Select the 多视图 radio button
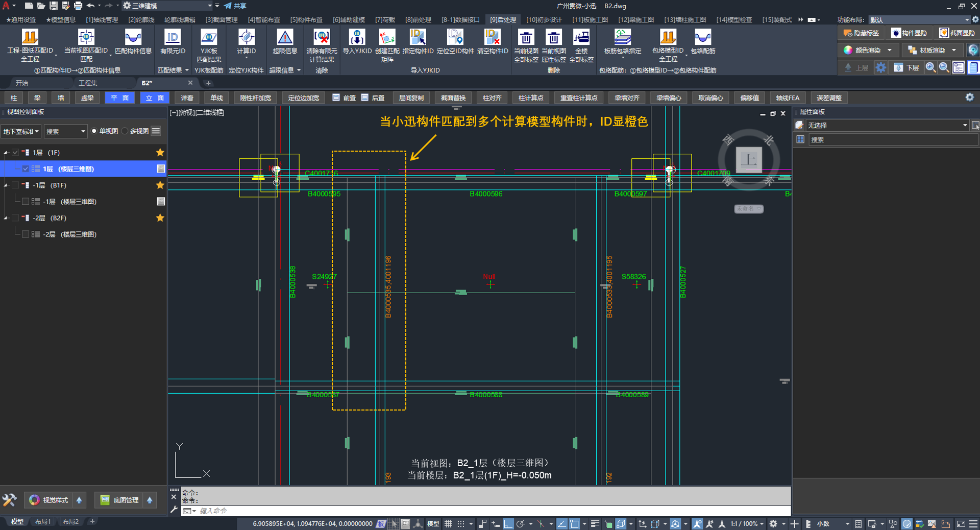Image resolution: width=980 pixels, height=530 pixels. (125, 131)
